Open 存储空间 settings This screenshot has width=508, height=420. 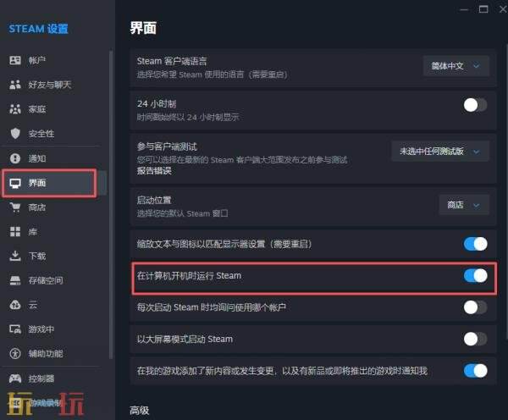54,280
